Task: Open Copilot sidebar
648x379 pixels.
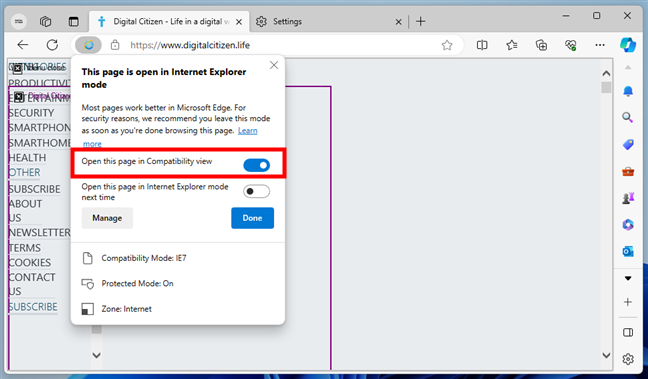Action: [x=628, y=45]
